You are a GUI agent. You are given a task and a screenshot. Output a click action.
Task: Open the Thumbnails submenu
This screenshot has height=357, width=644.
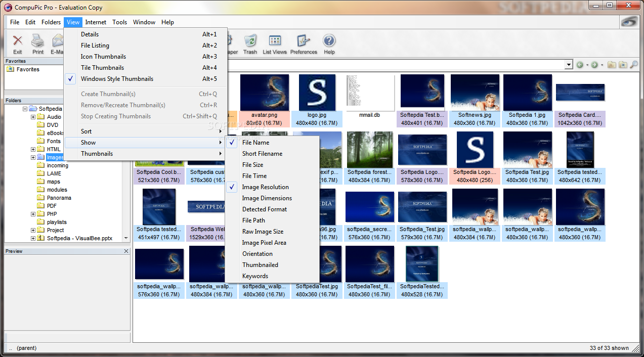[146, 154]
